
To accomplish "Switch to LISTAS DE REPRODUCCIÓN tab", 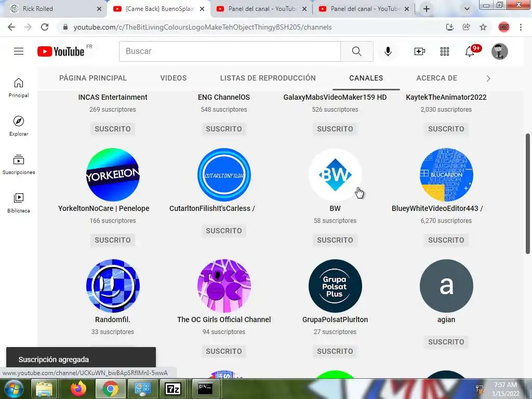I will 268,78.
